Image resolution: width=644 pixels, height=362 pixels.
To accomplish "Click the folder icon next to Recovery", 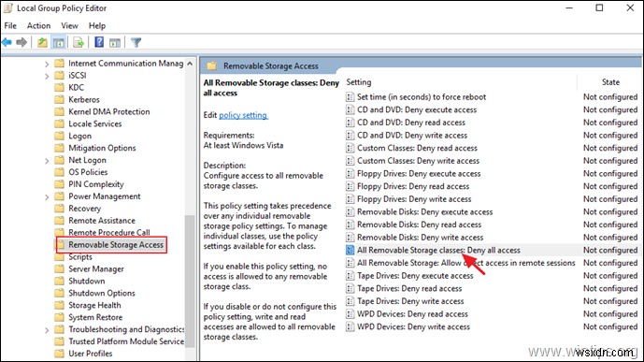I will click(x=60, y=209).
